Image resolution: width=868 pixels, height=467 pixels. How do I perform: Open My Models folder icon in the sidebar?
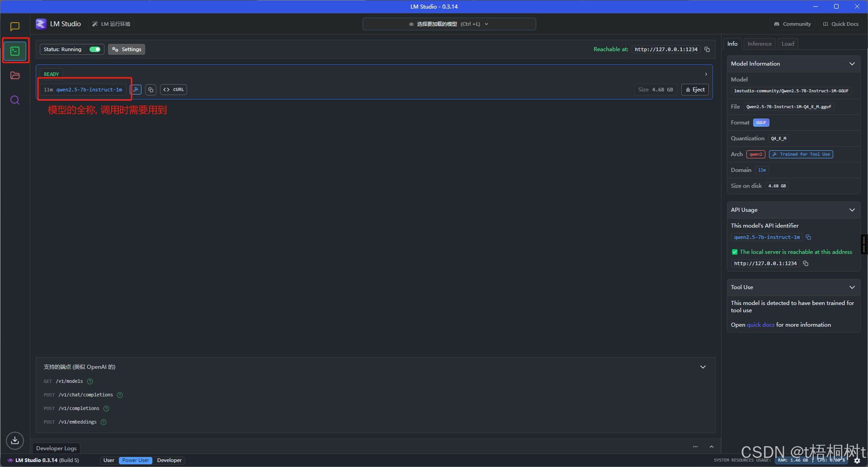coord(15,76)
